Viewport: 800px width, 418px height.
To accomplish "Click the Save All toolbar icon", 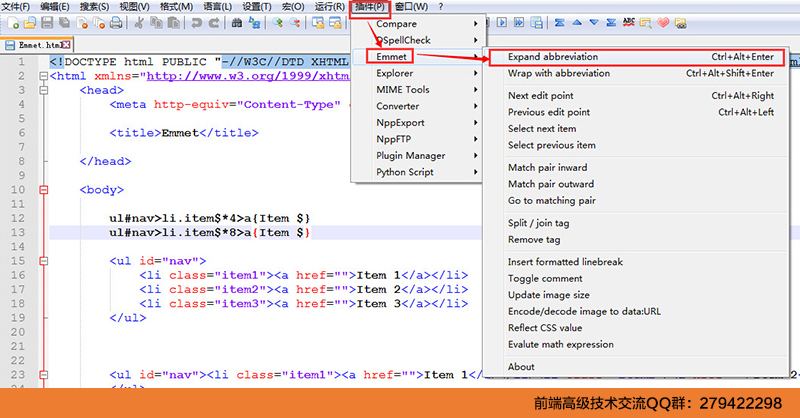I will tap(64, 23).
